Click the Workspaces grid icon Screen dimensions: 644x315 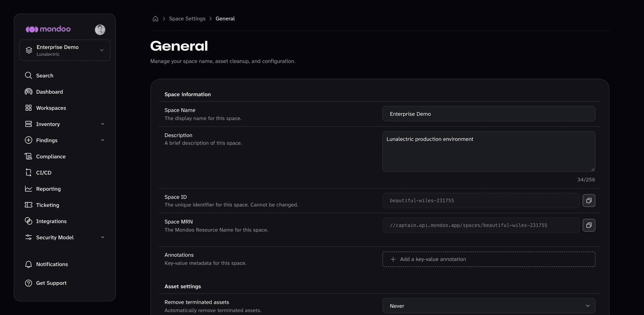click(x=28, y=108)
